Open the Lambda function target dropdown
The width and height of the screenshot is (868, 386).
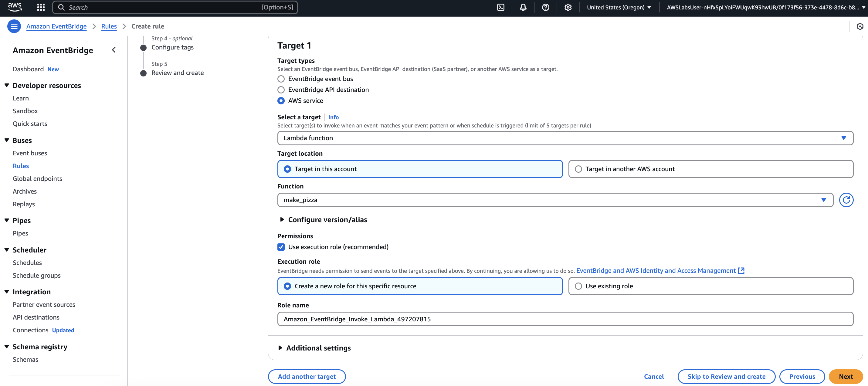point(565,138)
